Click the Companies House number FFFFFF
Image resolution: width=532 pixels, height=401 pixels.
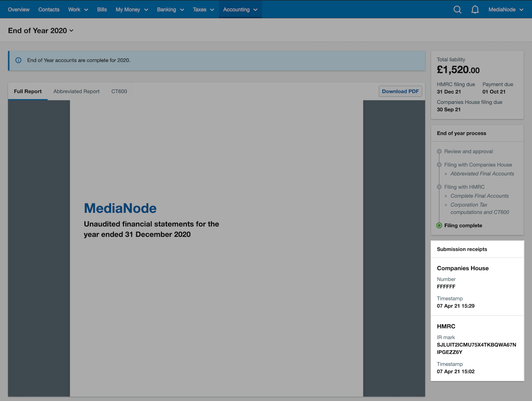[x=446, y=287]
